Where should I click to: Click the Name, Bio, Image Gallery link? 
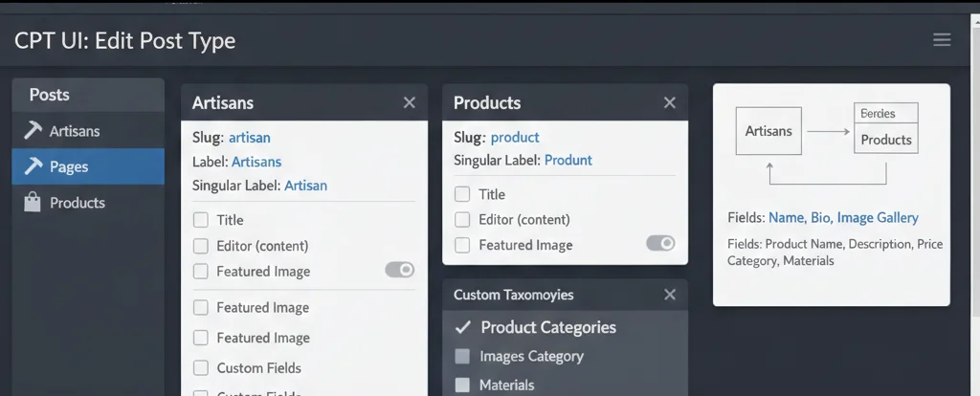843,218
